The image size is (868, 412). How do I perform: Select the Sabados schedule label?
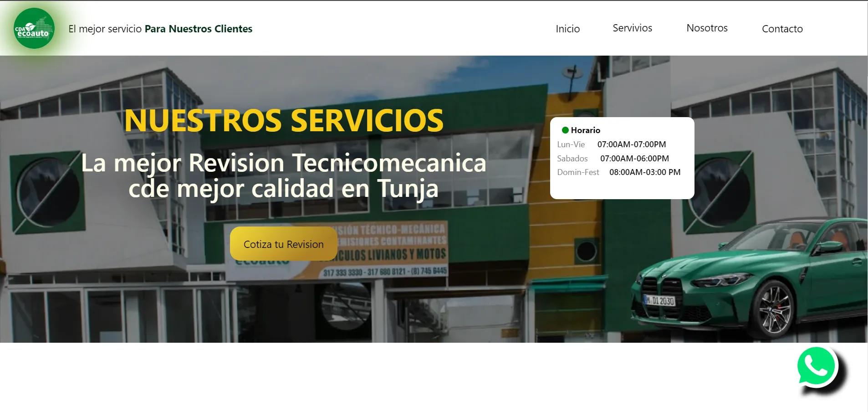point(572,159)
